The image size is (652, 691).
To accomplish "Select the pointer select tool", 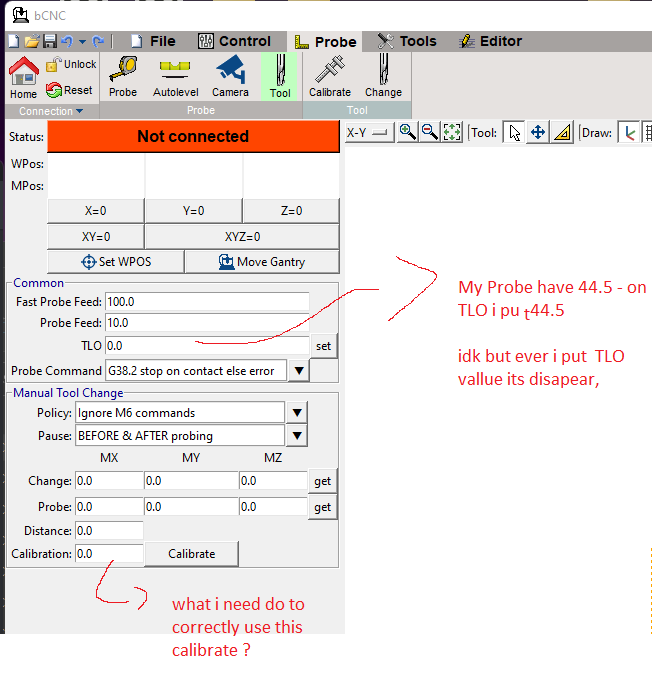I will (514, 132).
